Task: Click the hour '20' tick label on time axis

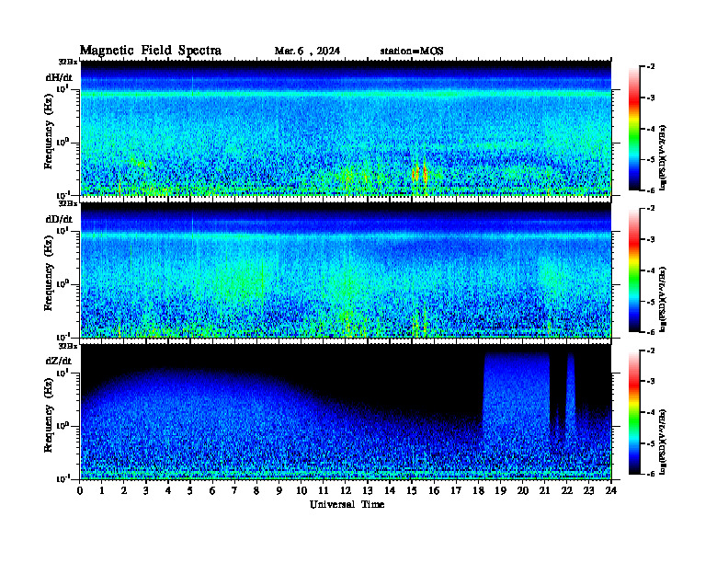Action: coord(522,491)
